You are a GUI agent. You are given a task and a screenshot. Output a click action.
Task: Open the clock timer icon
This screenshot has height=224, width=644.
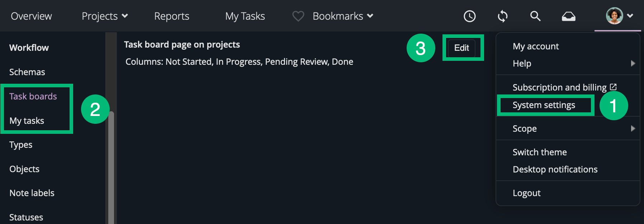click(469, 16)
